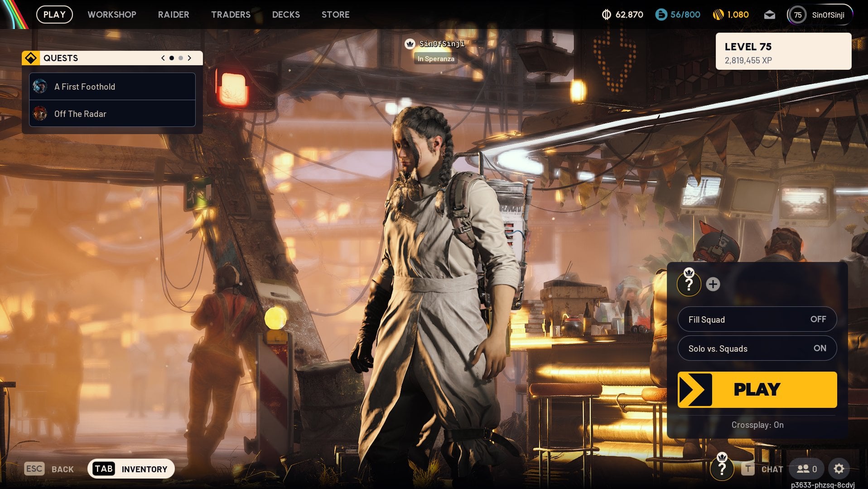Click the gold currency icon beside 1,080
868x489 pixels.
718,15
